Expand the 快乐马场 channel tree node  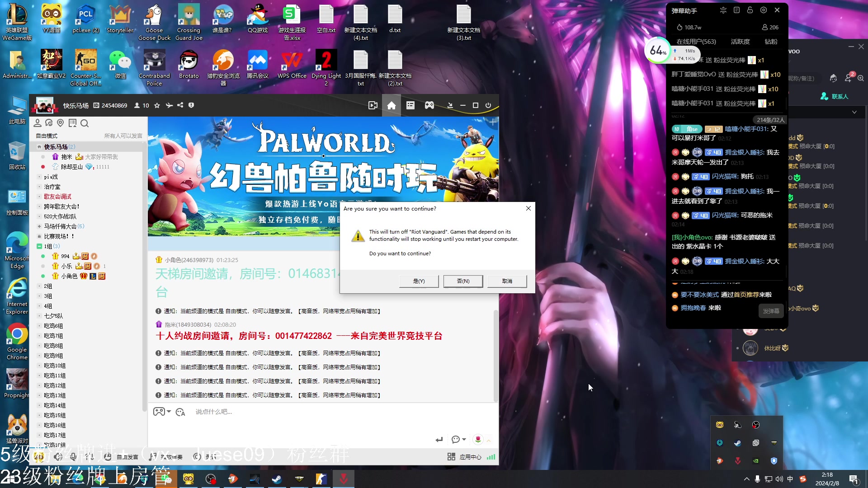[39, 146]
